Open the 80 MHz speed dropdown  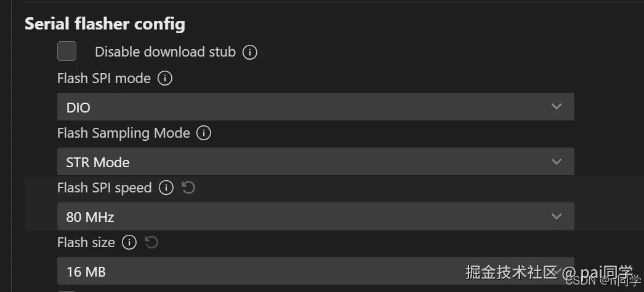(x=315, y=216)
